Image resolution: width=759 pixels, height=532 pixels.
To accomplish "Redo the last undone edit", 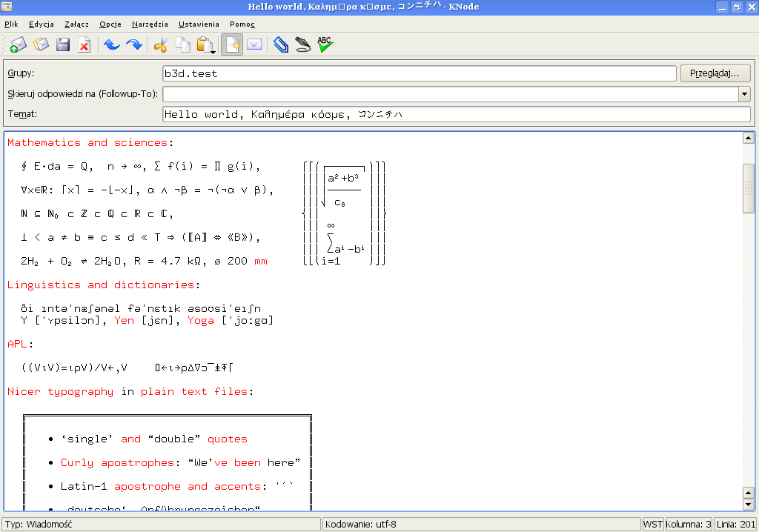I will [134, 44].
